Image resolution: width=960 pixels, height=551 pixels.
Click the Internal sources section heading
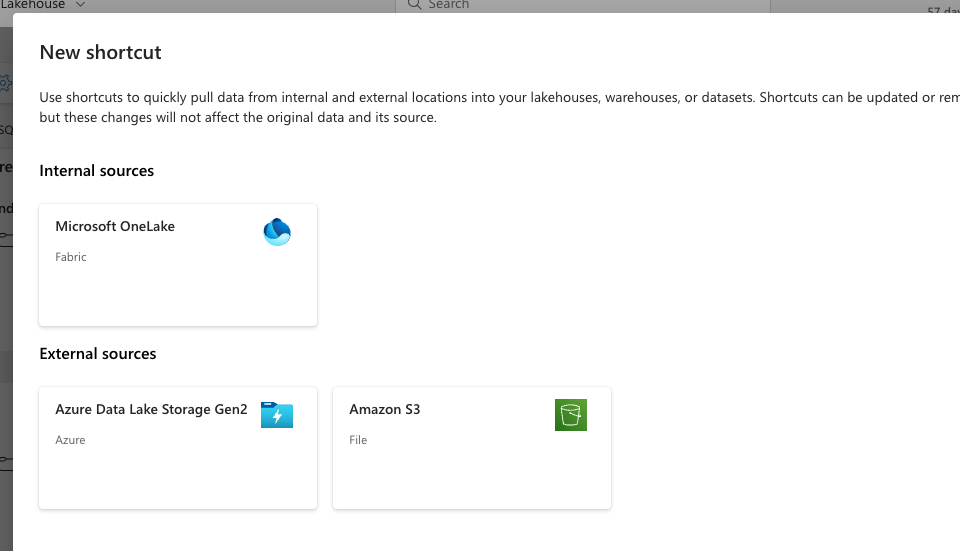tap(97, 171)
